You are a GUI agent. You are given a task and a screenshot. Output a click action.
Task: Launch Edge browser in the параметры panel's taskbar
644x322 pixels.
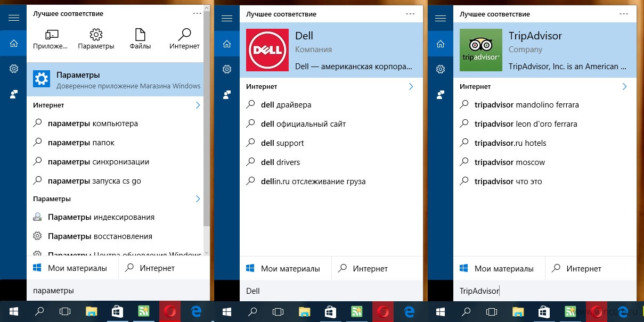(195, 311)
